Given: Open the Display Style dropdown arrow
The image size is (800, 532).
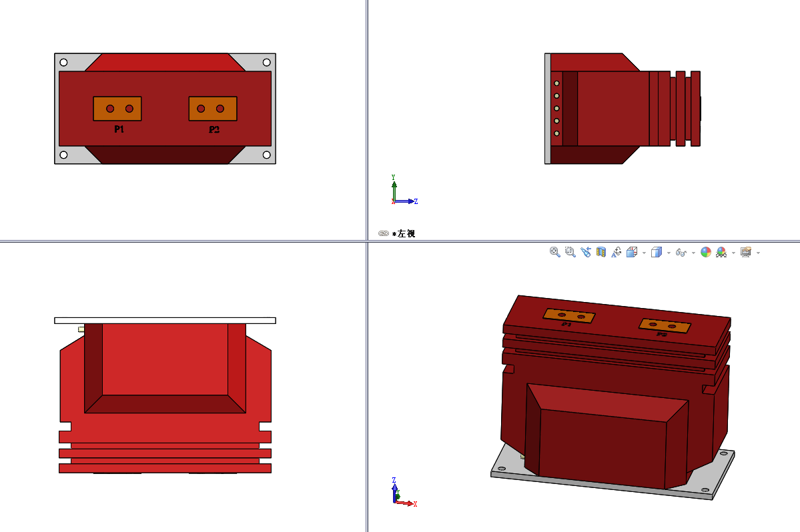Looking at the screenshot, I should [x=669, y=253].
